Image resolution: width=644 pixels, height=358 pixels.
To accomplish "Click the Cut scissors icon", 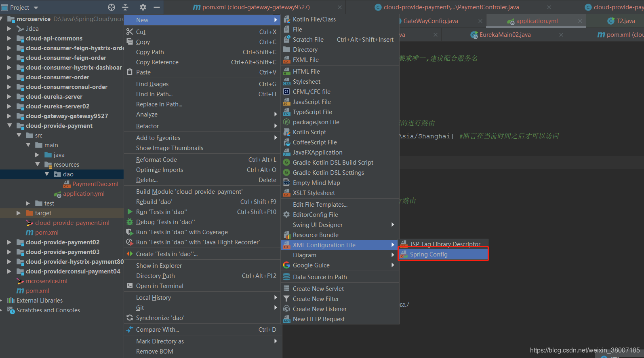I will click(x=130, y=32).
